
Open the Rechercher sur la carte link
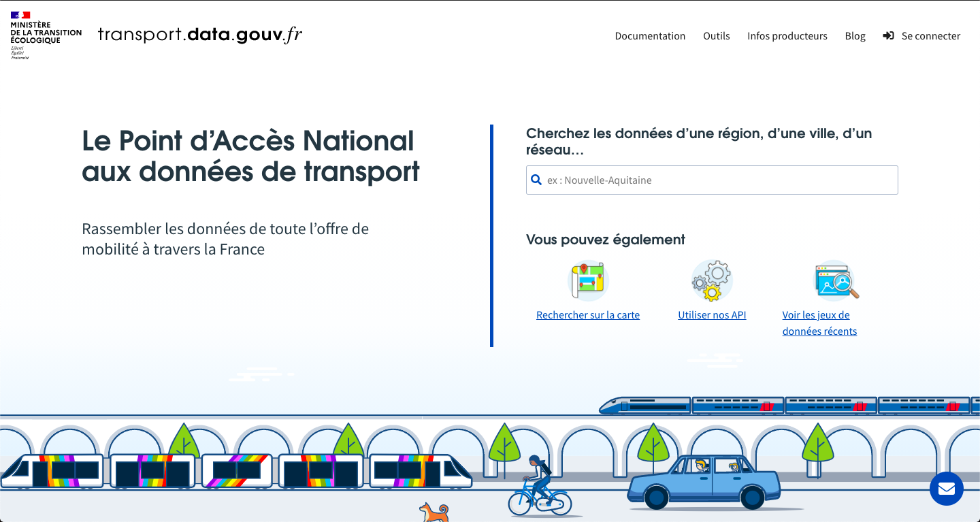coord(588,315)
